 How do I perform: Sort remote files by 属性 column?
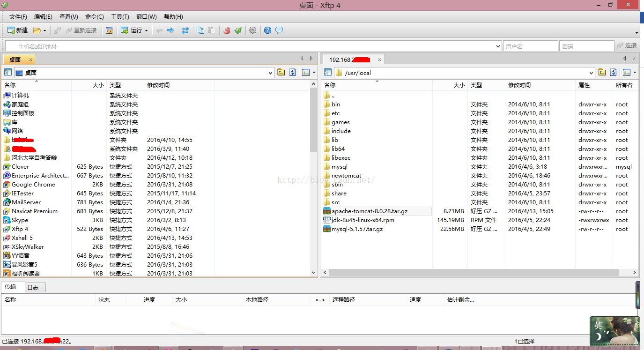click(594, 85)
